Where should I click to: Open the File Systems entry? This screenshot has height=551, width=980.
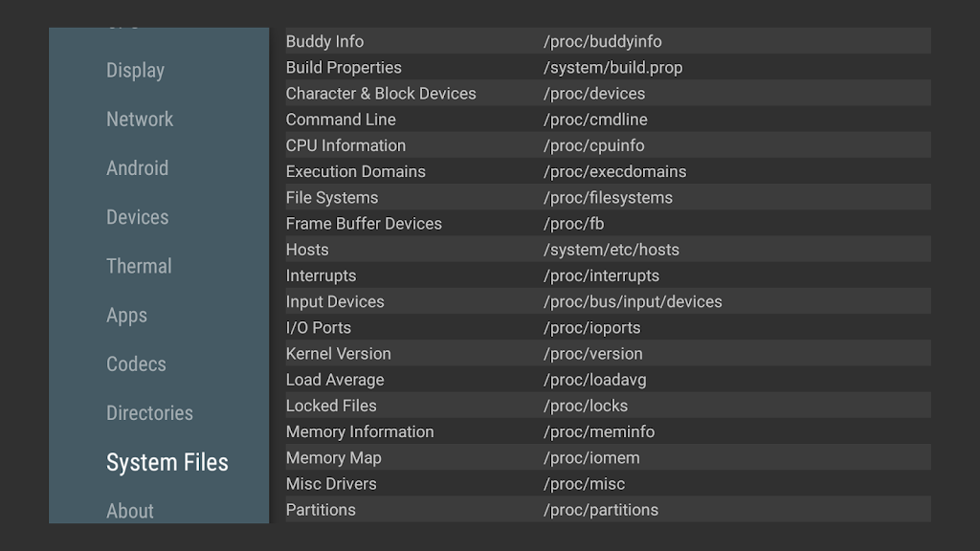[332, 198]
